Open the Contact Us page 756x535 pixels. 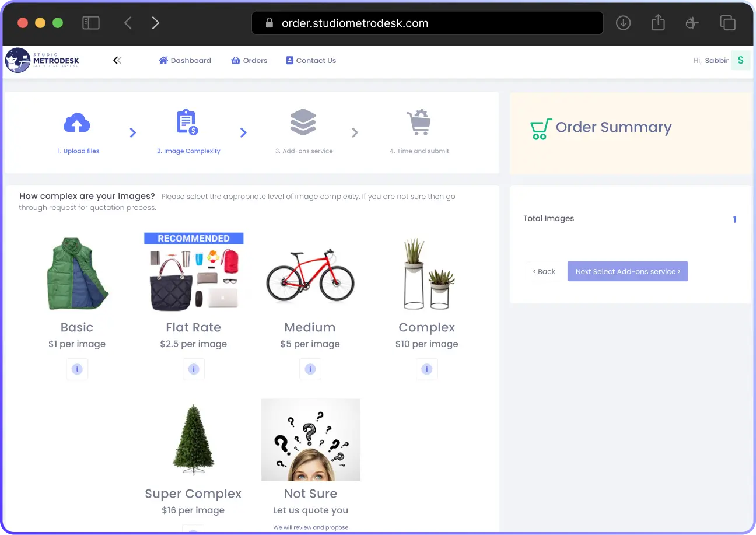click(x=311, y=61)
